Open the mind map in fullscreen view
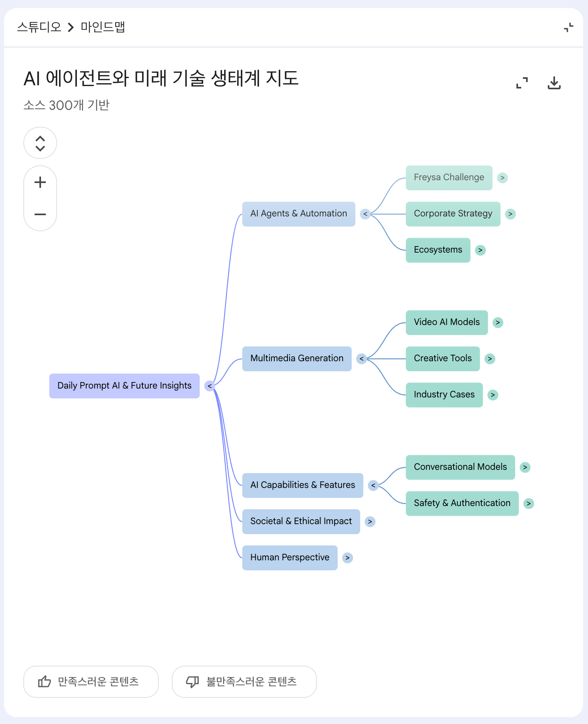 (522, 83)
